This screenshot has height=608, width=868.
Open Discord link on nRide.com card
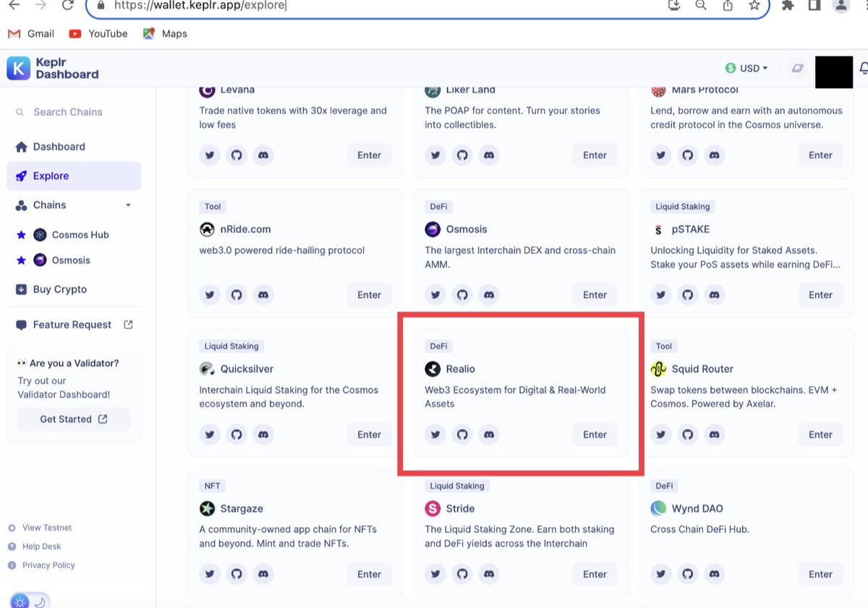pyautogui.click(x=263, y=295)
